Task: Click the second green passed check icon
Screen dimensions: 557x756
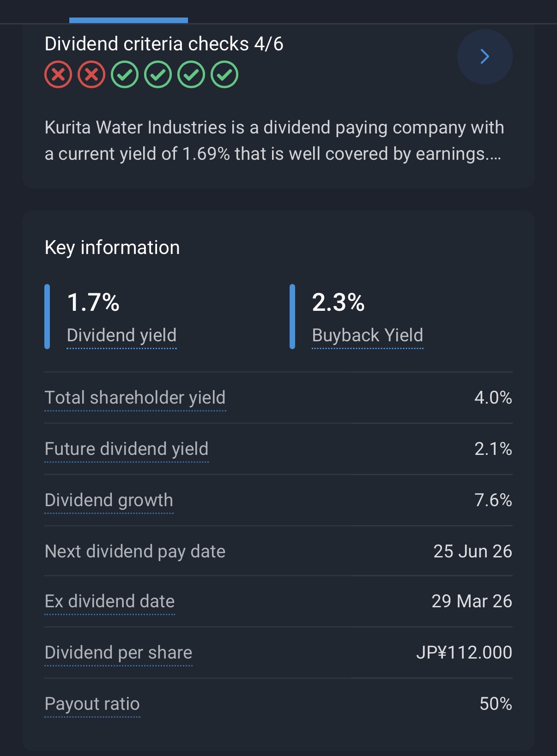Action: point(158,74)
